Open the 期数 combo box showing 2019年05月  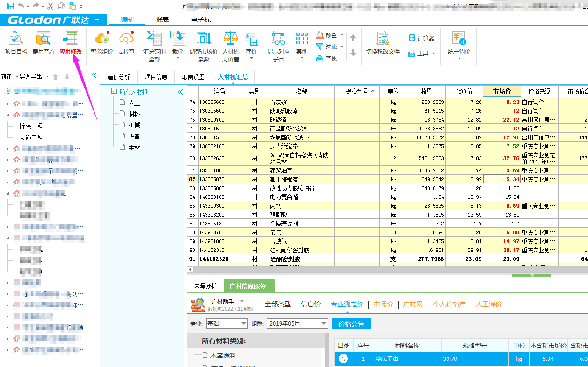pos(298,324)
